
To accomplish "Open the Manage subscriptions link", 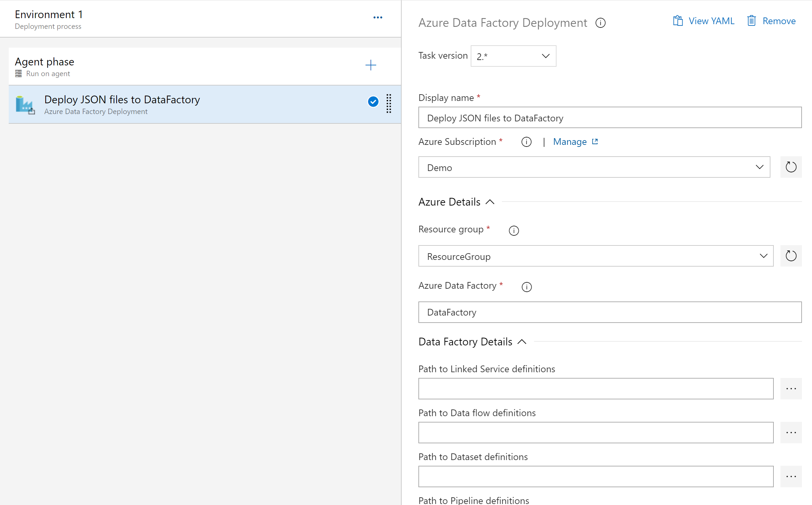I will click(x=575, y=142).
